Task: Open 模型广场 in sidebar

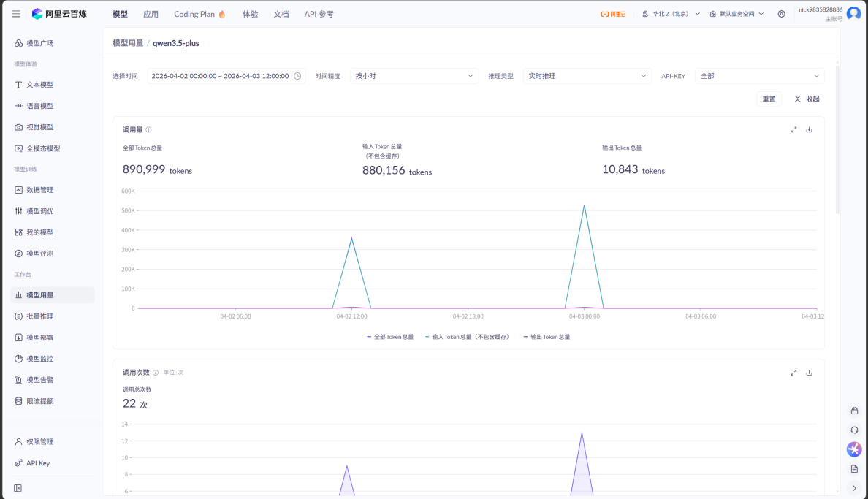Action: 53,43
